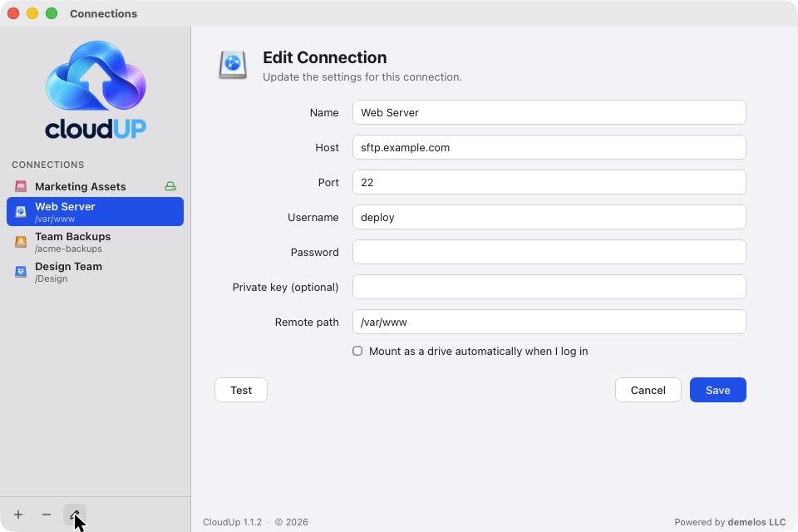Enable Mount as a drive automatically checkbox
This screenshot has height=532, width=798.
click(x=357, y=351)
